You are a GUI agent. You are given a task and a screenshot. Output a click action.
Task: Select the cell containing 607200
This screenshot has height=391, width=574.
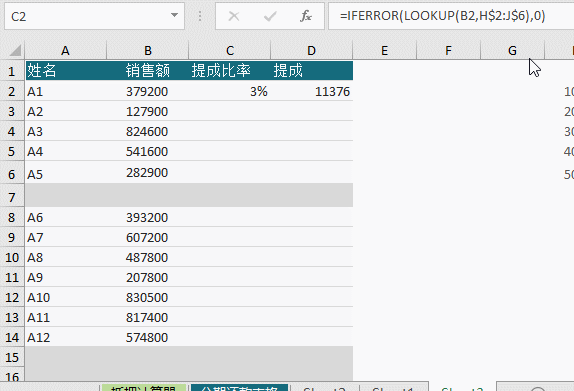click(148, 237)
